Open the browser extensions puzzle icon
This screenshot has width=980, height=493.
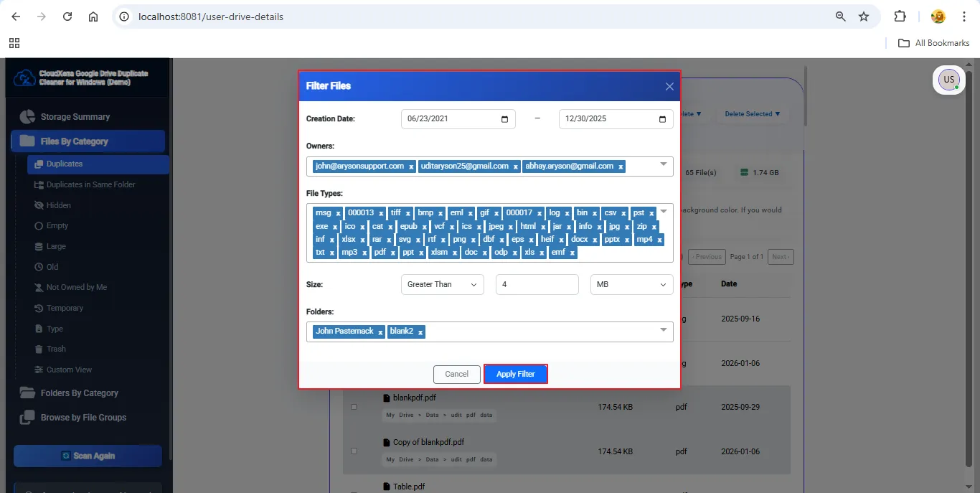pos(900,17)
